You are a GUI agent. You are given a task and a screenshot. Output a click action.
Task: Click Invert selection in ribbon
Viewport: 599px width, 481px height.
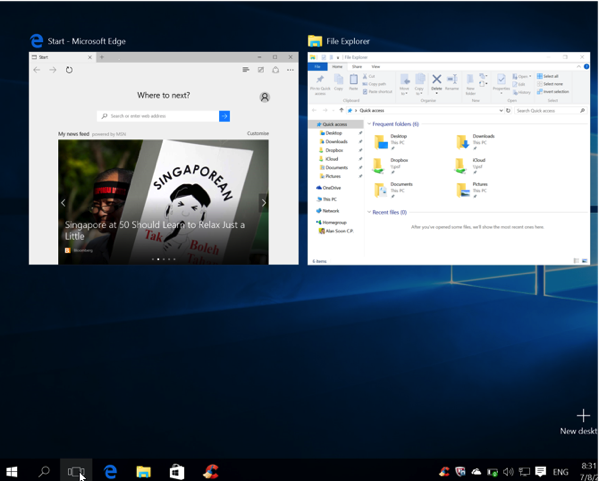[553, 92]
